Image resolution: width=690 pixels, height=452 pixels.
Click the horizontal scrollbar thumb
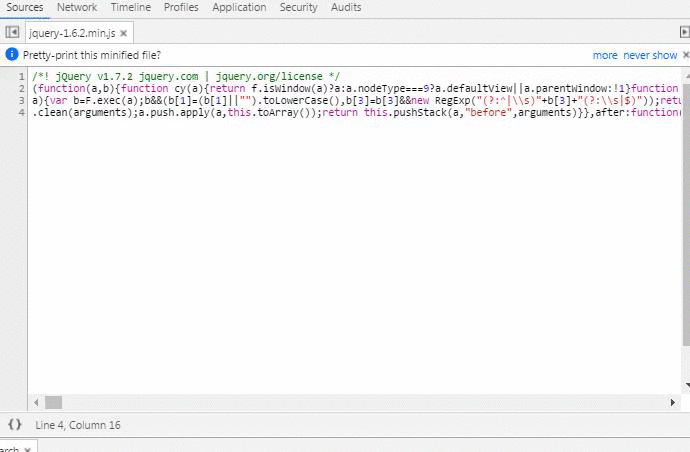pos(53,402)
